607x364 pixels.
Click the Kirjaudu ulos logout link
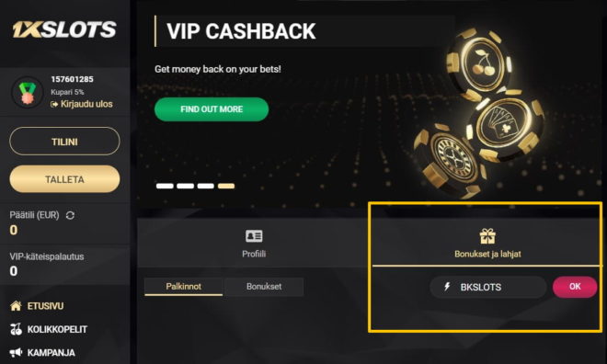click(x=82, y=104)
